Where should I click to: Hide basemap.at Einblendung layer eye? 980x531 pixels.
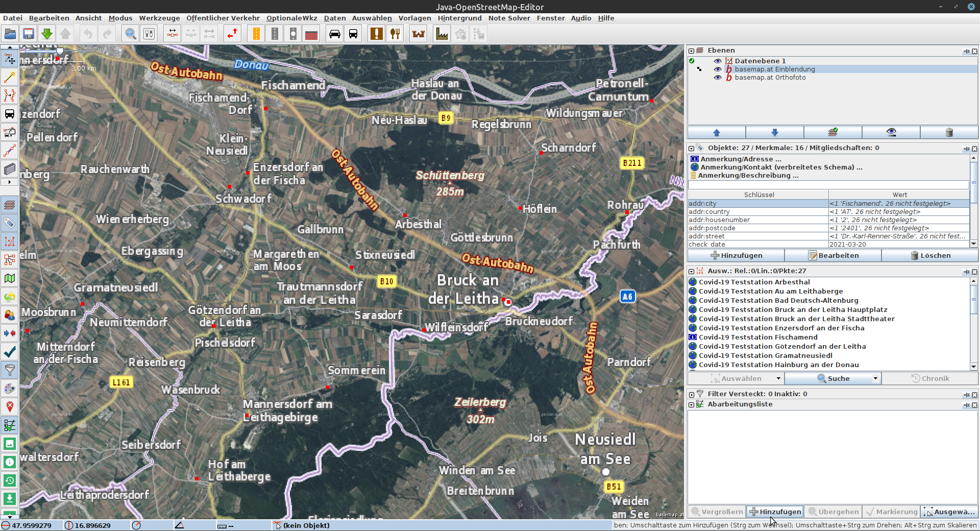(718, 69)
